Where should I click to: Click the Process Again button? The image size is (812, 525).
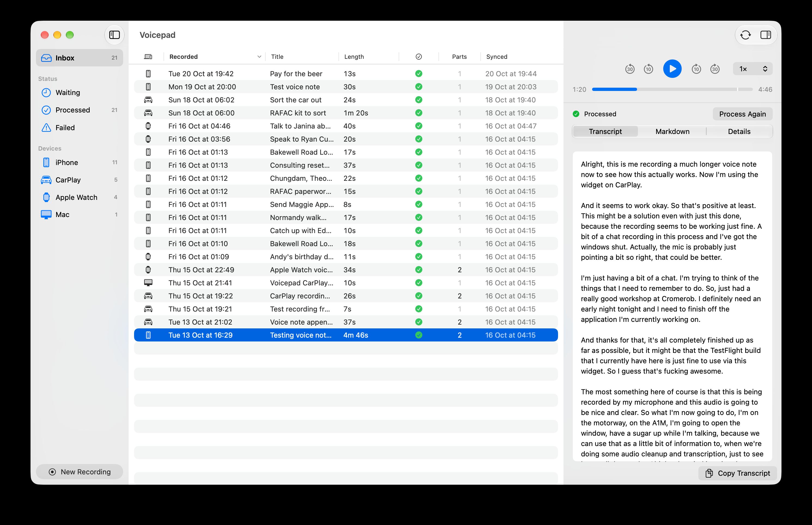coord(743,114)
